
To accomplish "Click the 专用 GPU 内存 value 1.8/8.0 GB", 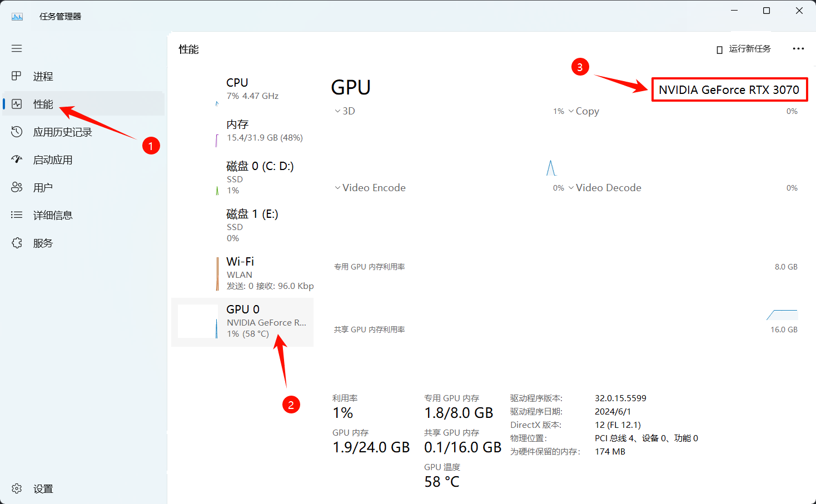I will click(459, 413).
